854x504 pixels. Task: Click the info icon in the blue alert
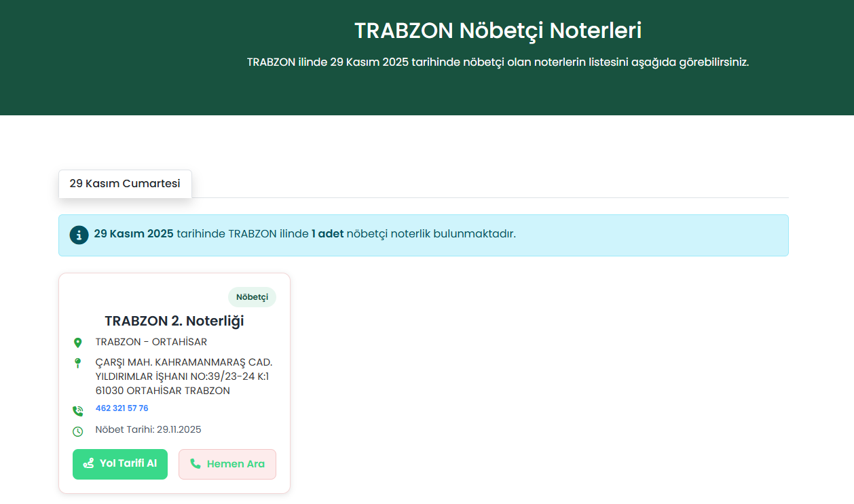(79, 235)
